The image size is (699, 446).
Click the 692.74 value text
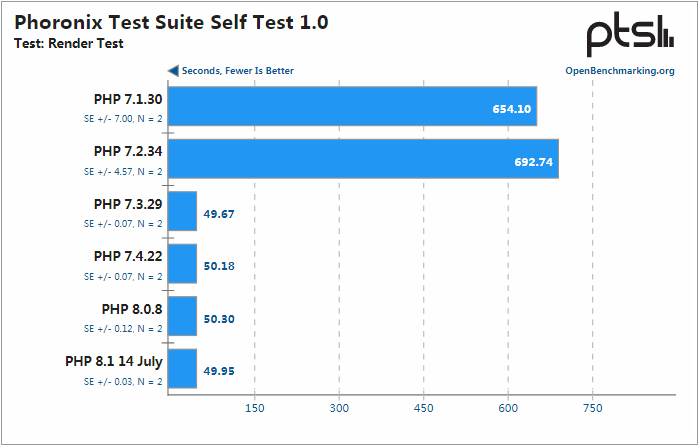click(x=532, y=160)
